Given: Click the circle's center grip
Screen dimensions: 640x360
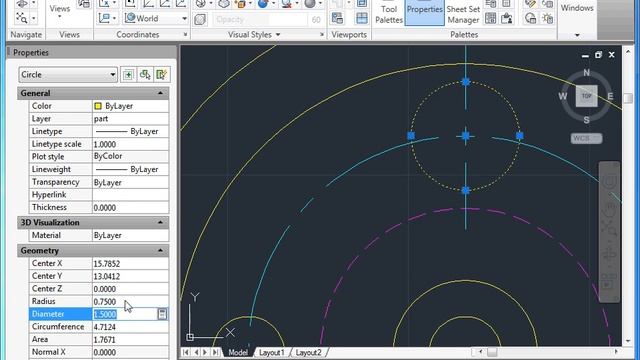Looking at the screenshot, I should point(466,136).
